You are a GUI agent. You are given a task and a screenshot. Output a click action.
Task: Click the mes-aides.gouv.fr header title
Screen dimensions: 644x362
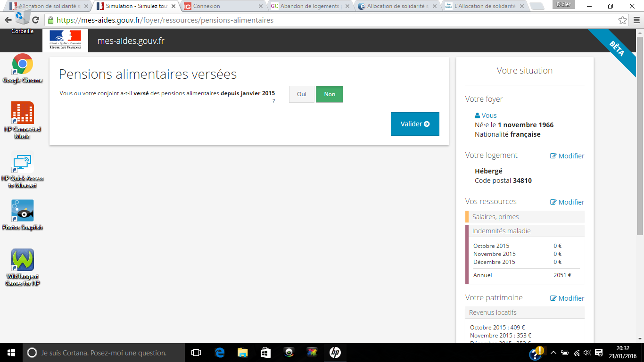(131, 41)
